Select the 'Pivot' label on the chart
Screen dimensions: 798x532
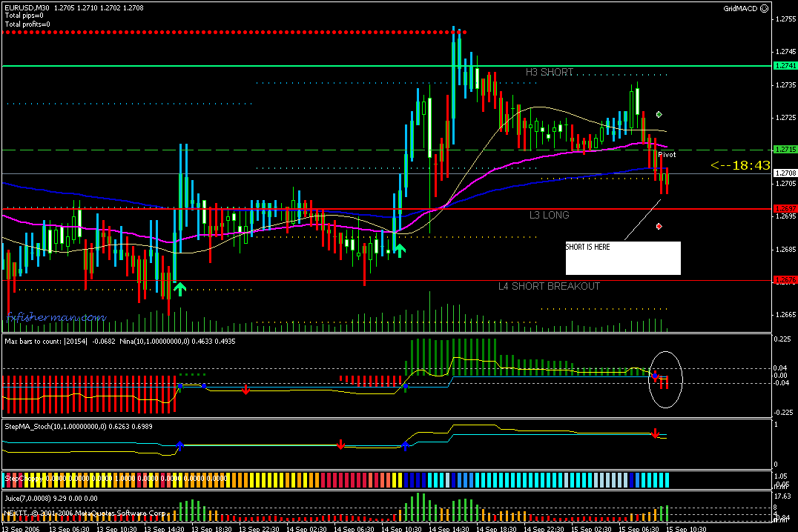tap(667, 155)
